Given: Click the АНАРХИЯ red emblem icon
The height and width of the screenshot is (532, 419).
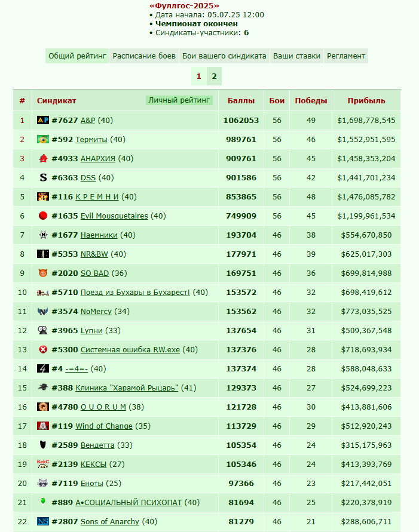Looking at the screenshot, I should point(43,158).
